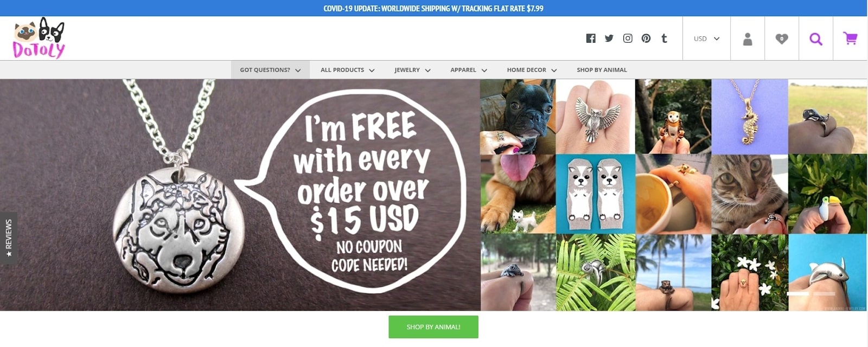Expand the Got Questions? menu
The height and width of the screenshot is (347, 868).
(x=270, y=70)
